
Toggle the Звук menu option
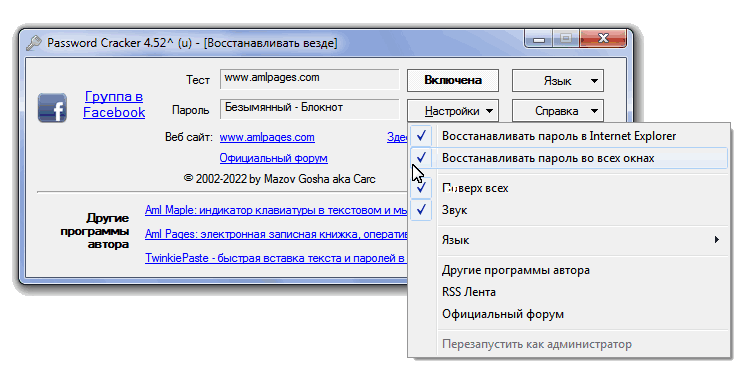(569, 210)
